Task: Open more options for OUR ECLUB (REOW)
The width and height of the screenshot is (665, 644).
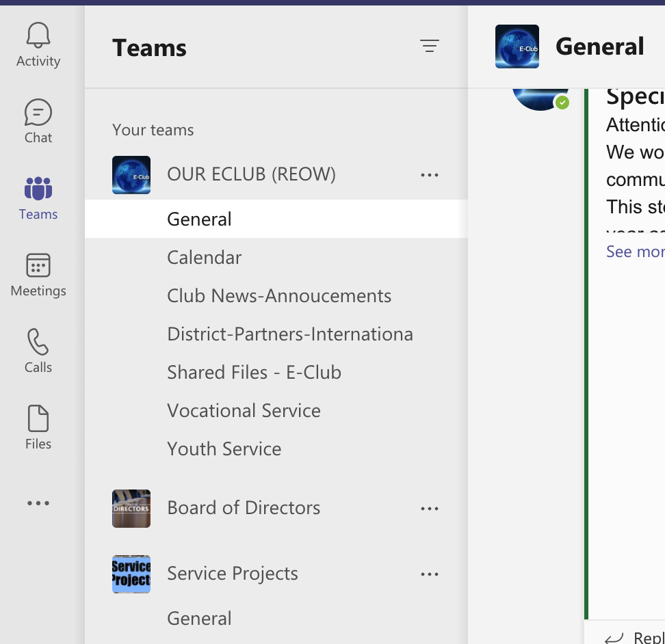Action: (x=429, y=175)
